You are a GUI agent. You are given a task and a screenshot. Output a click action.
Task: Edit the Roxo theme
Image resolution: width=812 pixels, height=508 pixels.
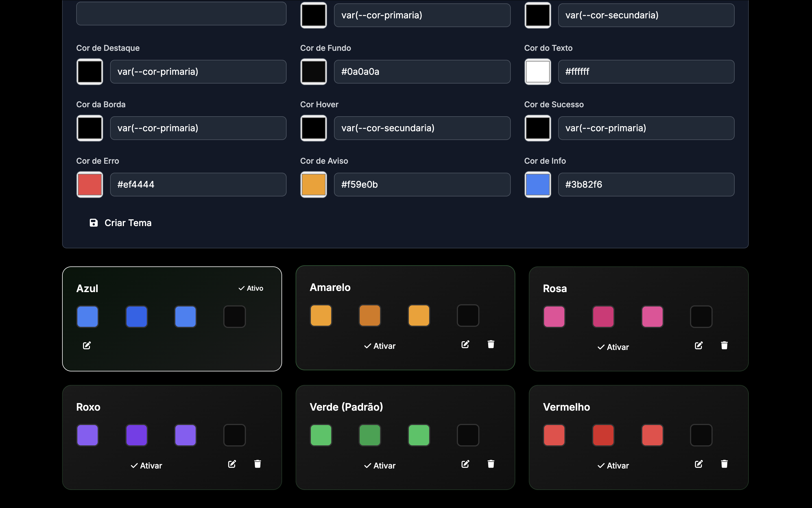pos(232,464)
